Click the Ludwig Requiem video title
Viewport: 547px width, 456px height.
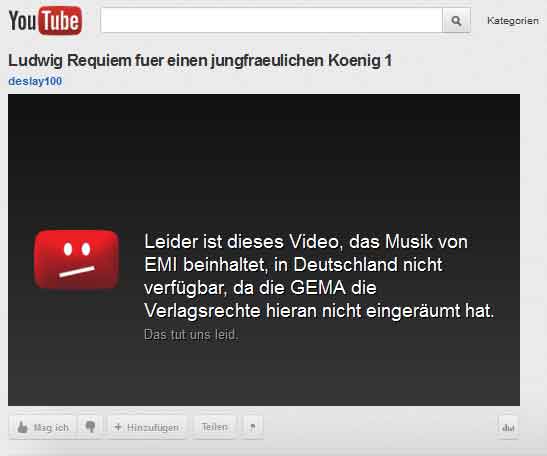(x=200, y=60)
